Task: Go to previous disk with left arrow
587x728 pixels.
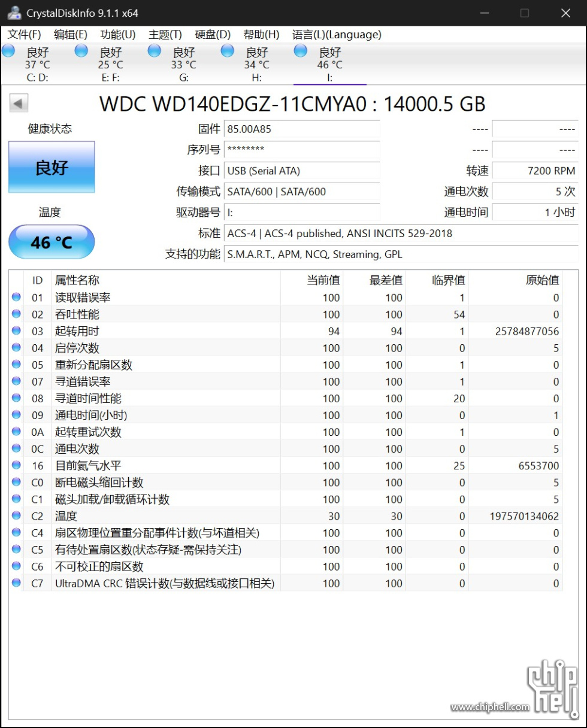Action: [19, 104]
